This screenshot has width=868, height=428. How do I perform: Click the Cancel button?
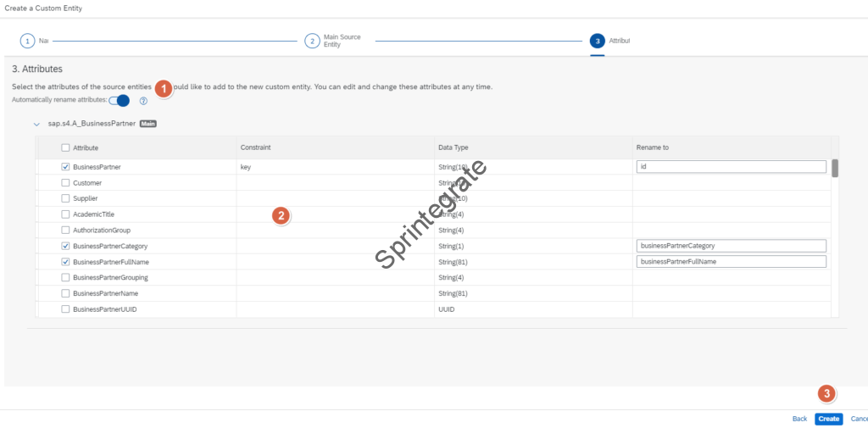pyautogui.click(x=858, y=419)
